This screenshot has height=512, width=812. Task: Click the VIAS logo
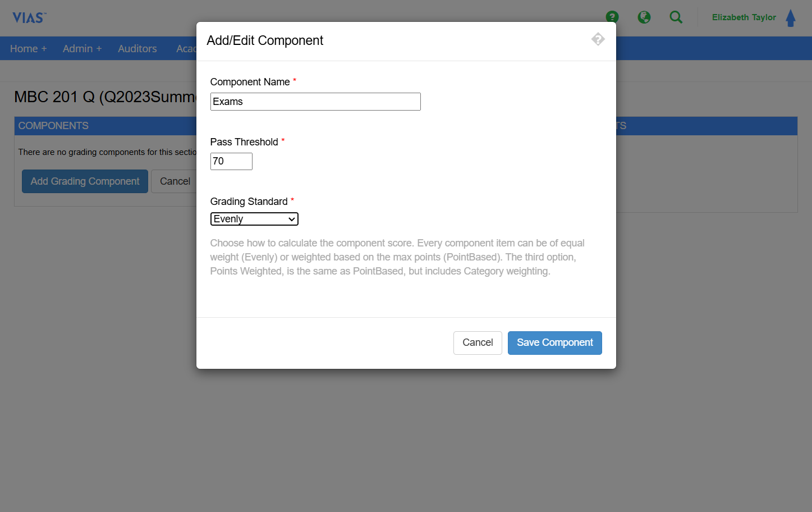click(x=29, y=18)
